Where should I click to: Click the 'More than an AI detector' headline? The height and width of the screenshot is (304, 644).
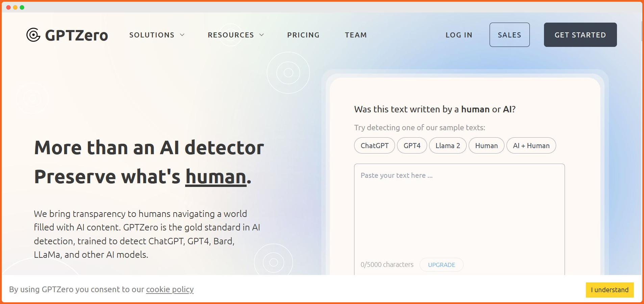point(149,148)
